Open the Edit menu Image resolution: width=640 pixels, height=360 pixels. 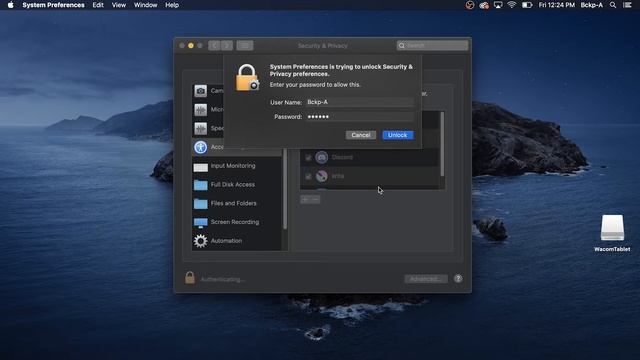pos(98,5)
